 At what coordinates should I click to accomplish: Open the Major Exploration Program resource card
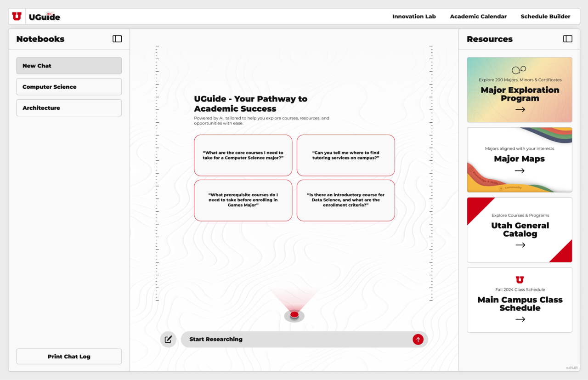(x=520, y=90)
